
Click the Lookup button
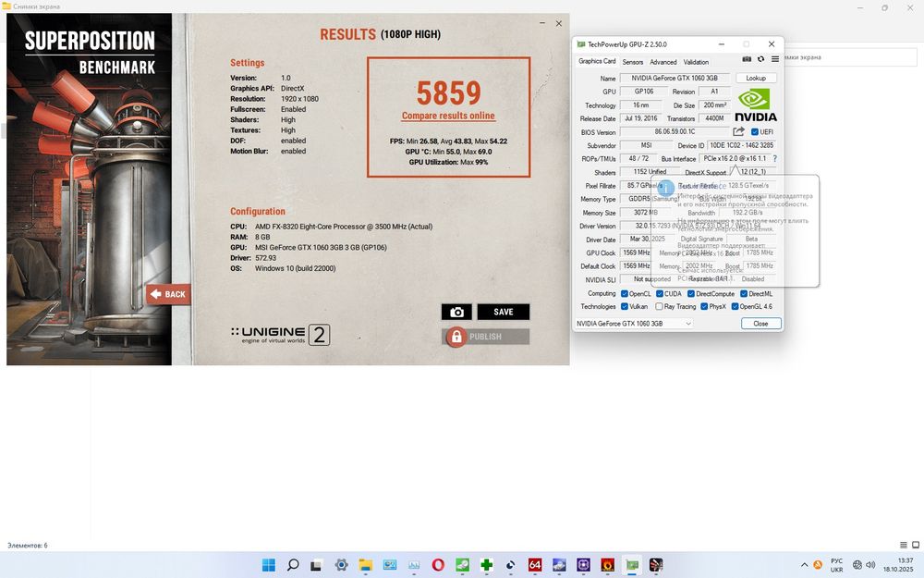point(756,78)
